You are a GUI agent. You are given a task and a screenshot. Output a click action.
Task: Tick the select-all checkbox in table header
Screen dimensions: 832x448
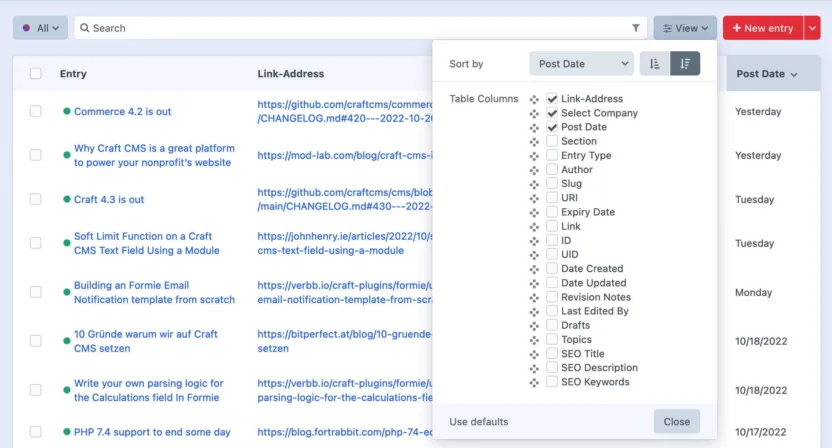coord(36,73)
